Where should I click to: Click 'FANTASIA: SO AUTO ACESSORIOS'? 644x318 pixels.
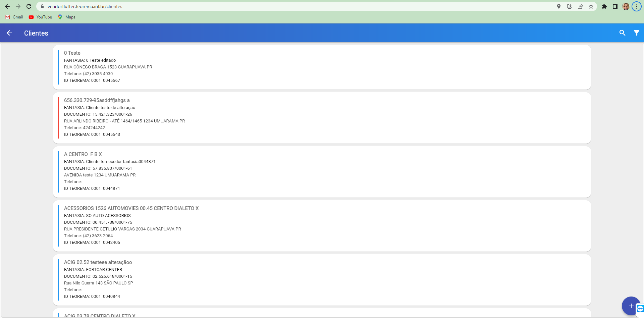(x=97, y=216)
